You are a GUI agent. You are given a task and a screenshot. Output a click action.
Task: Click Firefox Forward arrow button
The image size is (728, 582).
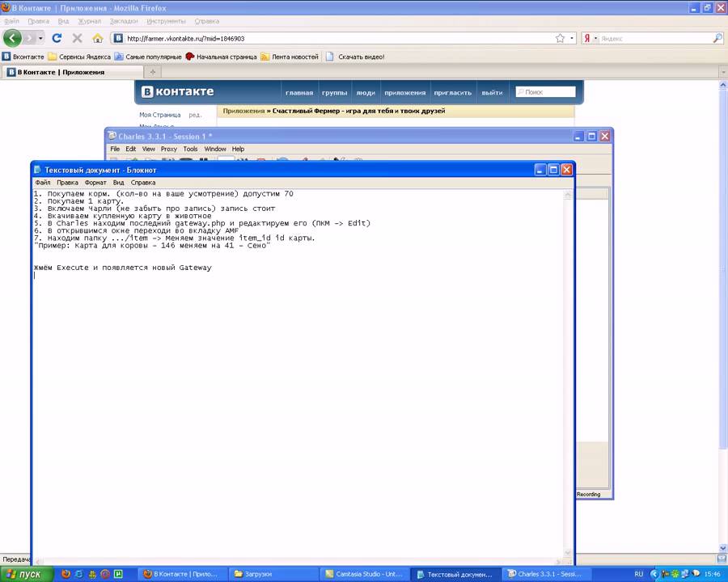click(x=30, y=38)
